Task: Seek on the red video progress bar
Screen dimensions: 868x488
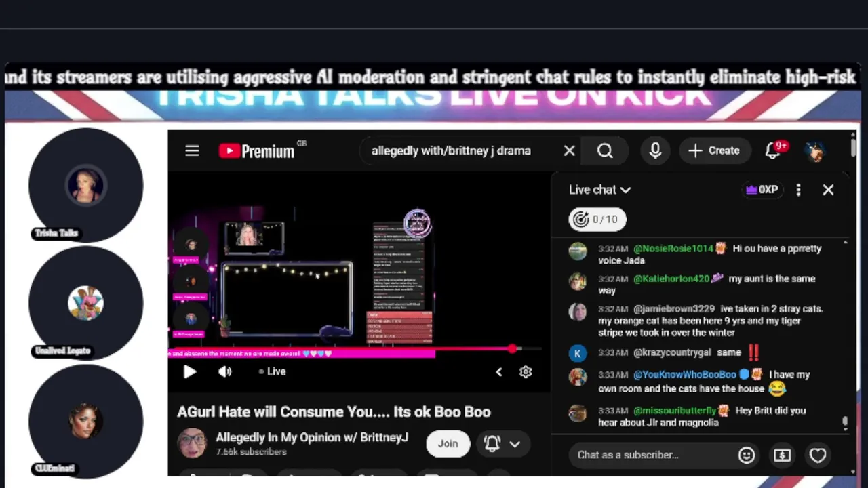Action: click(x=355, y=349)
